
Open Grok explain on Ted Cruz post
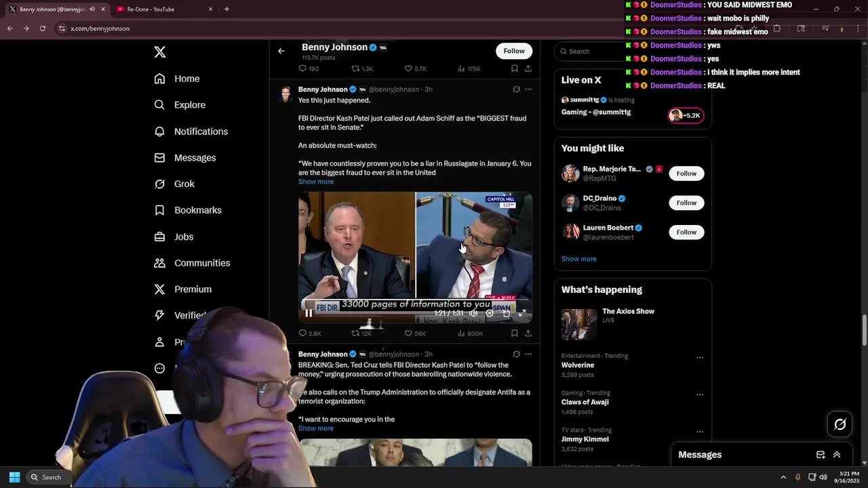[x=516, y=354]
